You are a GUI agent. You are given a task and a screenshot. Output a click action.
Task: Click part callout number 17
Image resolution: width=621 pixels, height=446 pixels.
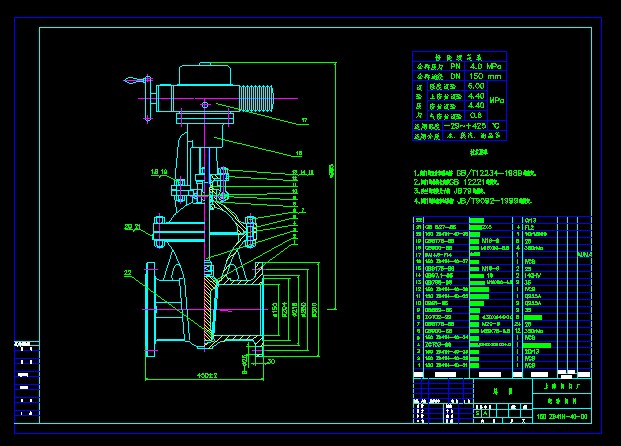[304, 120]
